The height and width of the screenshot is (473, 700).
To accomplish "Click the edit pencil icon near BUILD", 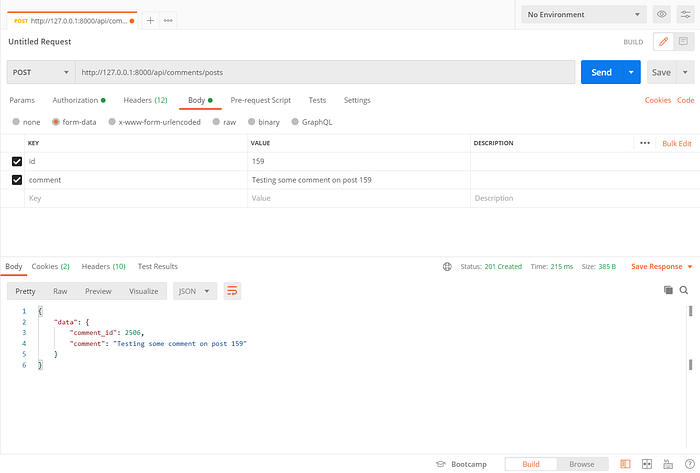I will [x=663, y=41].
